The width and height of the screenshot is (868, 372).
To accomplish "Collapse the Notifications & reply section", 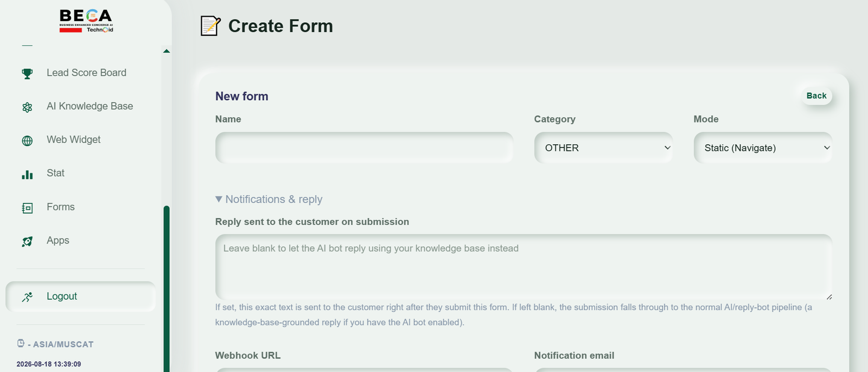I will tap(269, 199).
